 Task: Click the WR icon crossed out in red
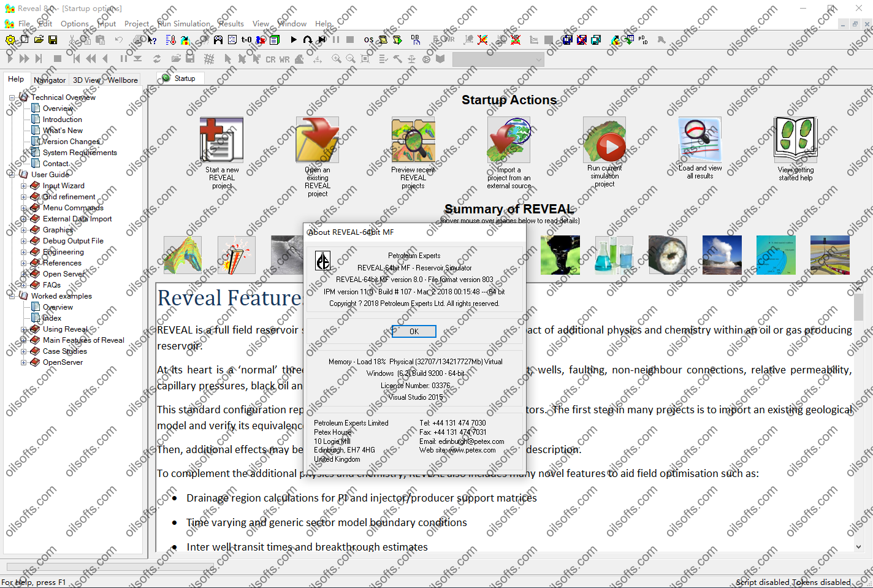pyautogui.click(x=516, y=40)
